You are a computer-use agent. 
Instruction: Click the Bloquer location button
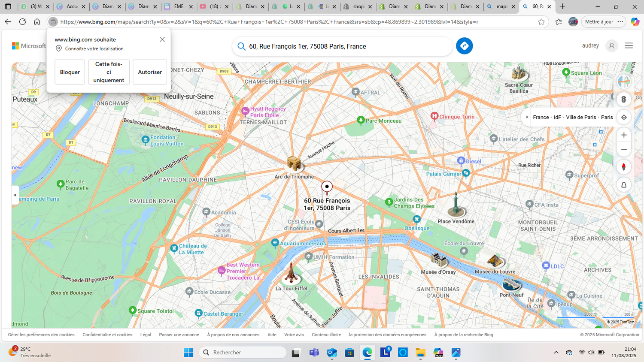click(70, 72)
